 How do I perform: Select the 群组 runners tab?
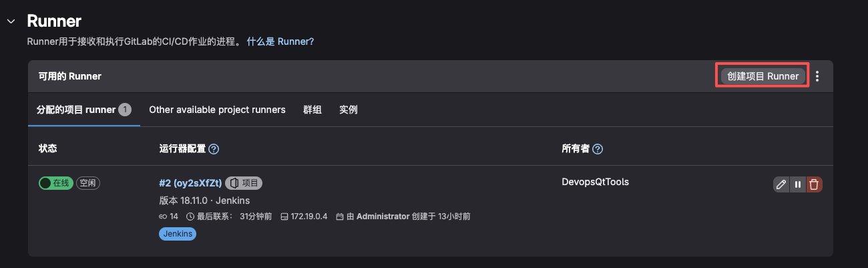click(x=312, y=110)
